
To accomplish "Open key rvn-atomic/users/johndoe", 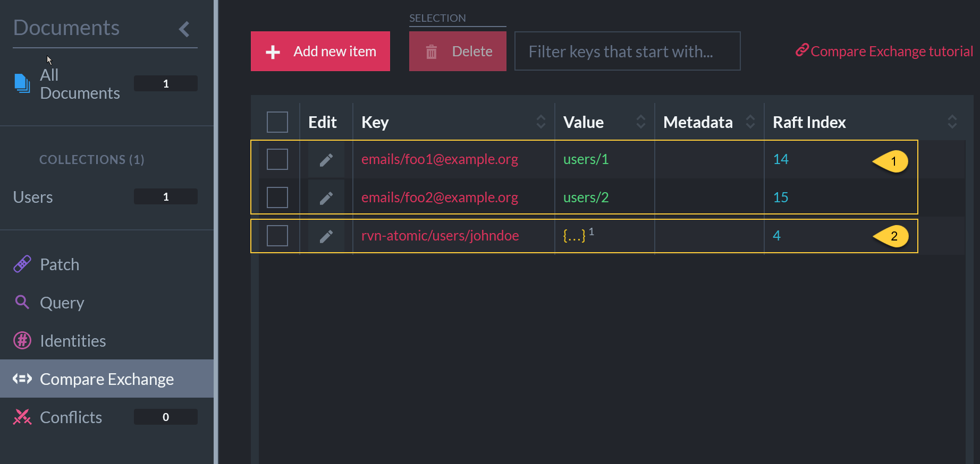I will pyautogui.click(x=440, y=236).
